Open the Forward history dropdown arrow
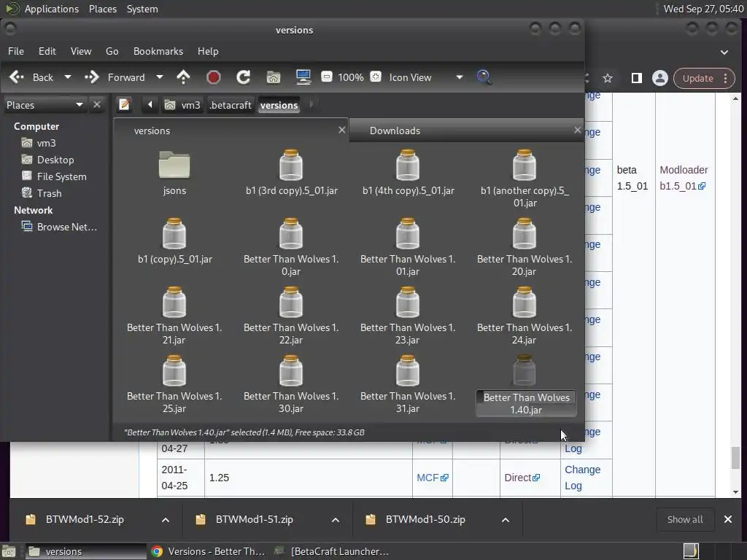Image resolution: width=747 pixels, height=560 pixels. coord(160,77)
